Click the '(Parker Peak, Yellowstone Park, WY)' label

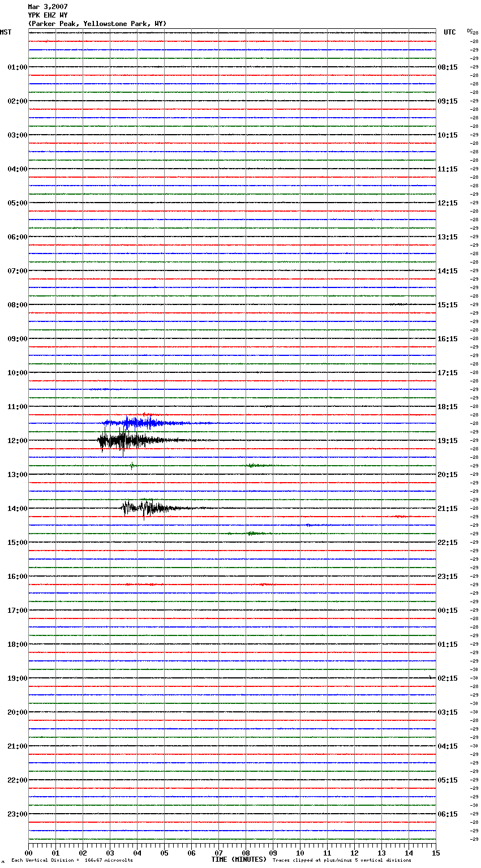pos(97,24)
